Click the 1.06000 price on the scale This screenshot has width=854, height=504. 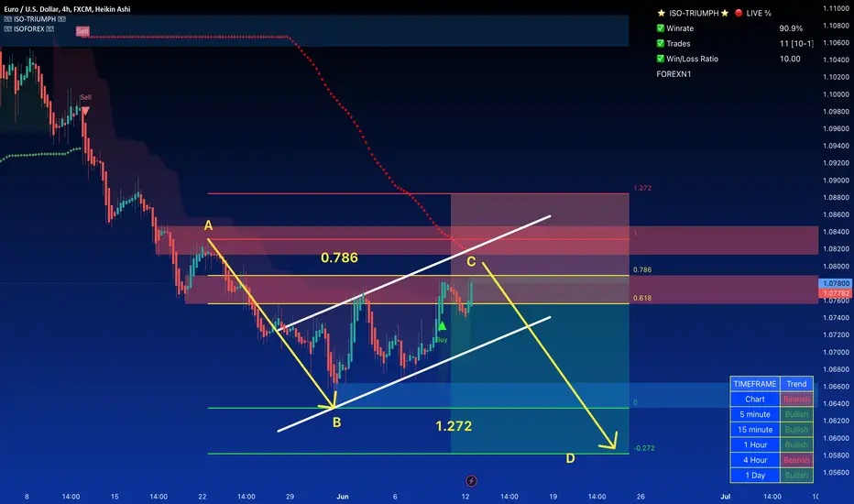(836, 438)
